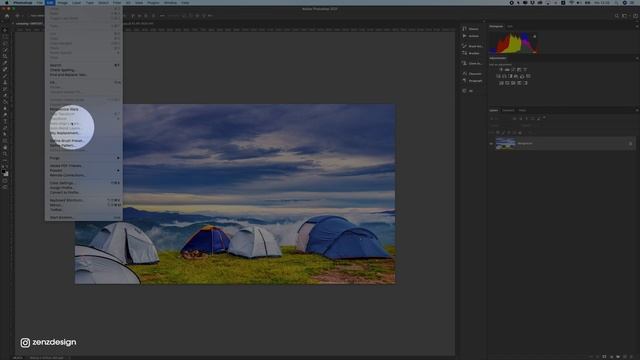Viewport: 640px width, 360px height.
Task: Click the Home icon in options bar
Action: pos(7,16)
